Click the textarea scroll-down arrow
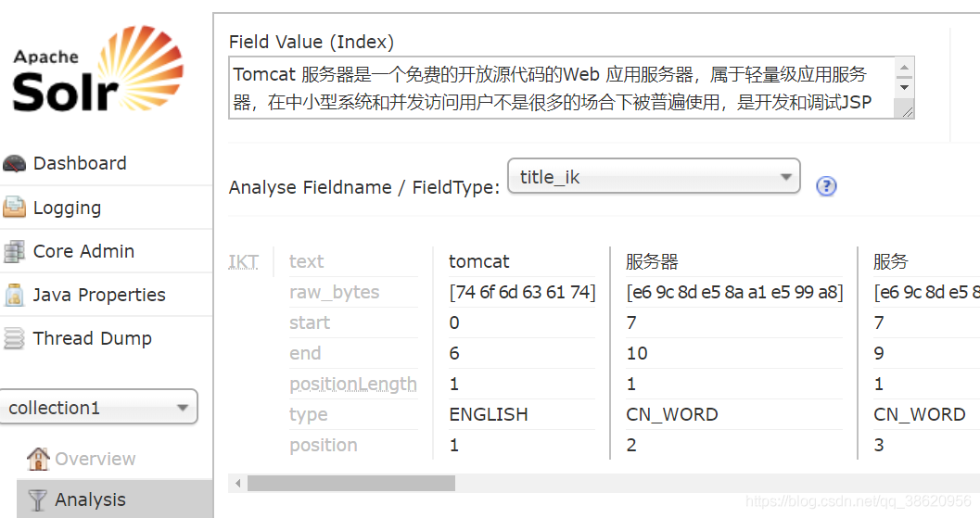 pos(904,87)
